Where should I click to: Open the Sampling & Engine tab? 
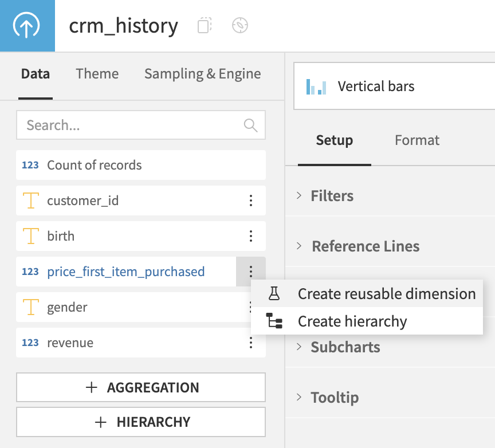pos(202,74)
